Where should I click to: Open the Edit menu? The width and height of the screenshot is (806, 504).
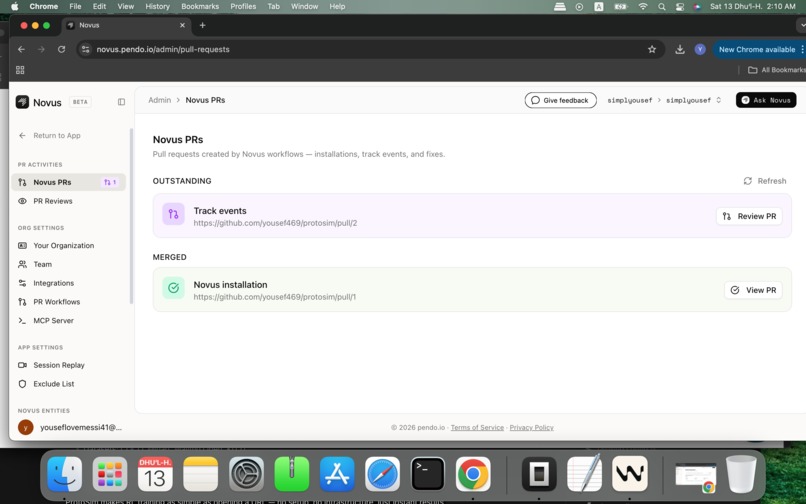click(99, 6)
